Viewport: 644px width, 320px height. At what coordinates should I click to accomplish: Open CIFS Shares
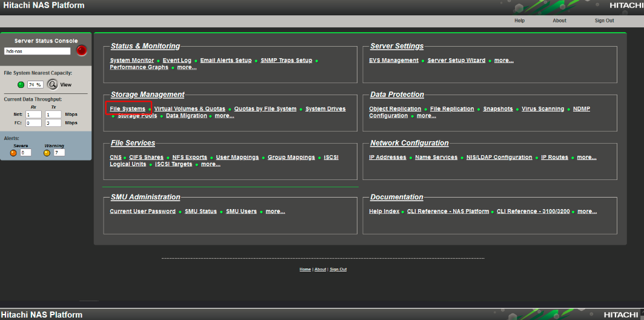click(x=146, y=158)
